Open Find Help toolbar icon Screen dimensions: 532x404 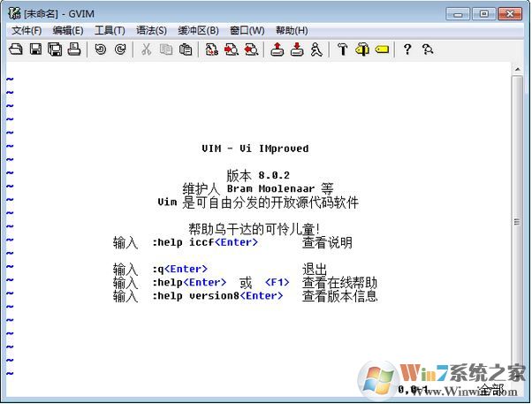click(x=428, y=50)
